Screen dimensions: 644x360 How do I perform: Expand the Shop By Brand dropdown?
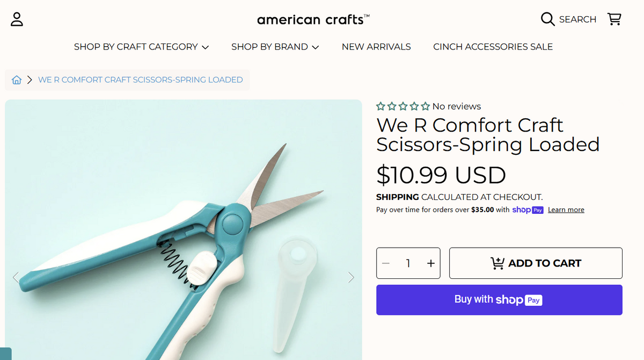275,47
